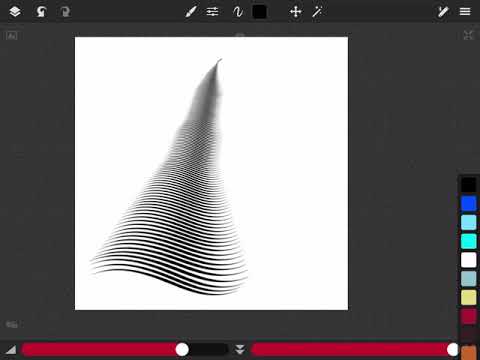Collapse sliders with double chevron
The width and height of the screenshot is (480, 360).
click(240, 349)
